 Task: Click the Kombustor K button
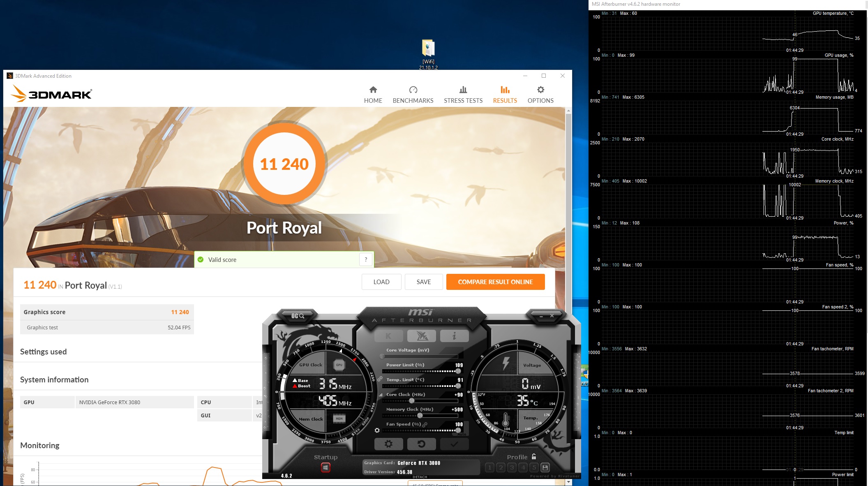click(388, 336)
